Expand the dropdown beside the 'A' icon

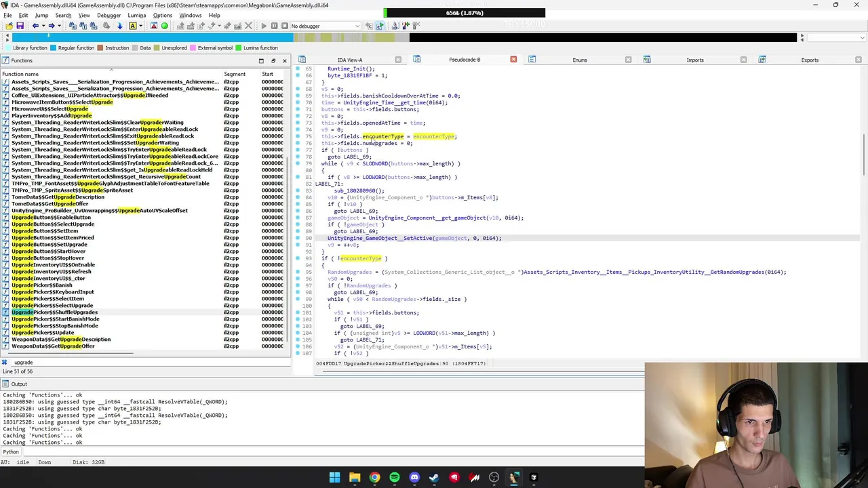click(141, 26)
